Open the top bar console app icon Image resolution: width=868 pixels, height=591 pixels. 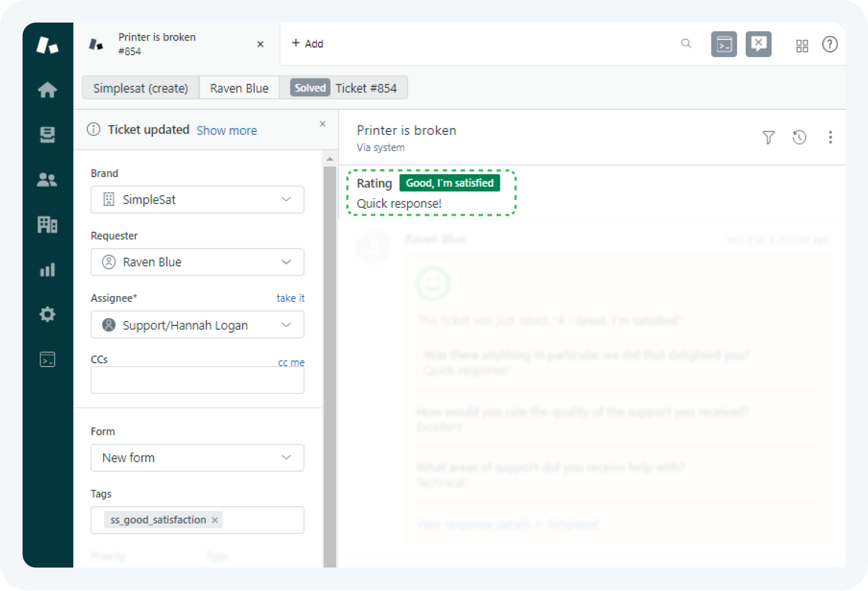[724, 45]
